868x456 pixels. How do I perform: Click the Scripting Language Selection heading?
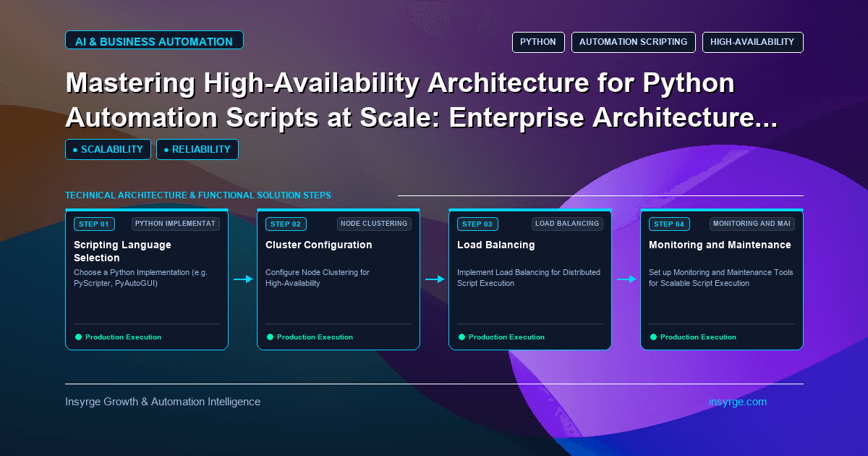click(122, 251)
